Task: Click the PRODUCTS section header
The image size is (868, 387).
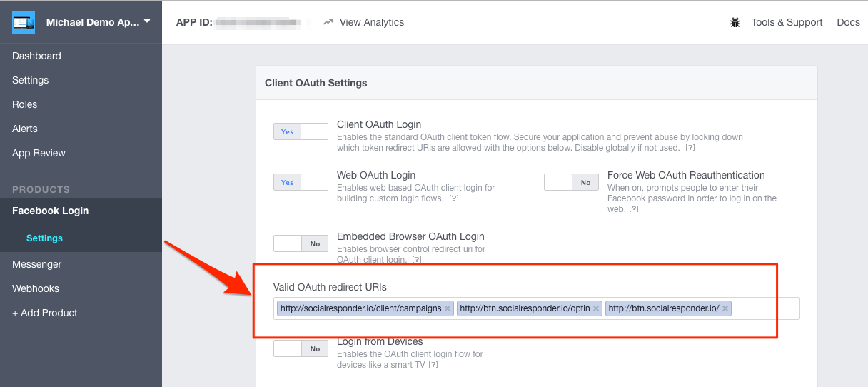Action: pos(41,189)
